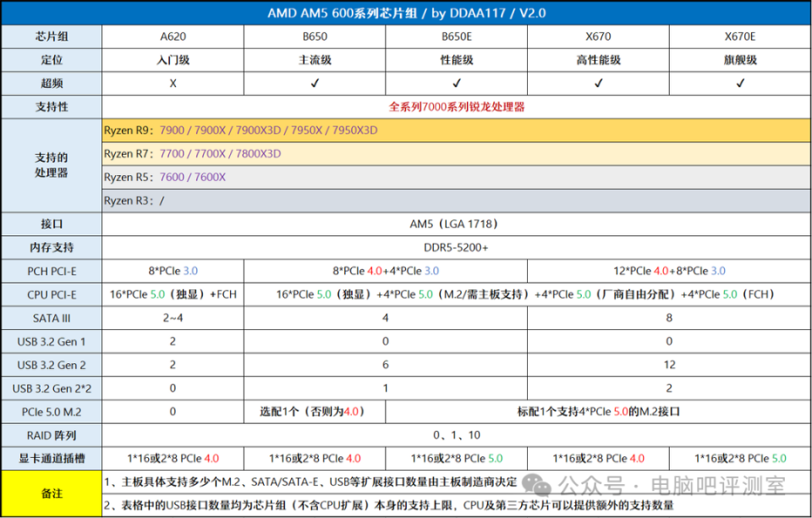Click the 16*PCIe 5.0（独显）+FCH cell for A620
Screen dimensions: 812x518
point(173,295)
